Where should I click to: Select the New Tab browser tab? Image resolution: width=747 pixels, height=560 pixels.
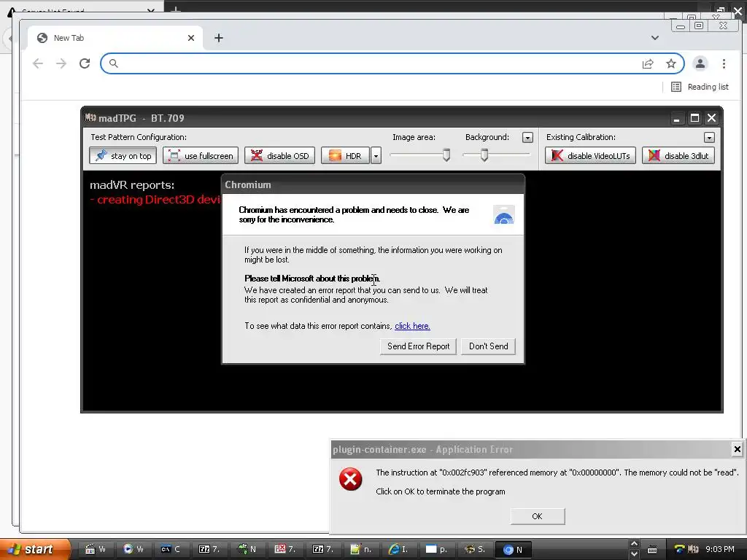[115, 38]
